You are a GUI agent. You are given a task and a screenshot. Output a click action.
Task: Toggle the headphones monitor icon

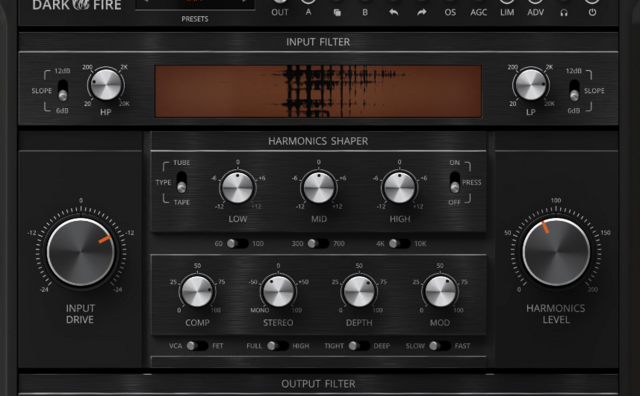[564, 13]
